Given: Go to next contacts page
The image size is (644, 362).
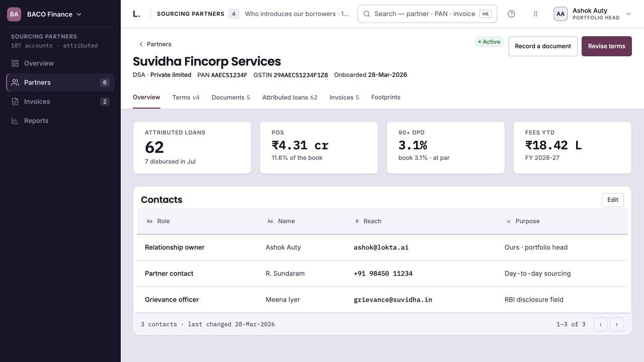Looking at the screenshot, I should click(x=617, y=324).
